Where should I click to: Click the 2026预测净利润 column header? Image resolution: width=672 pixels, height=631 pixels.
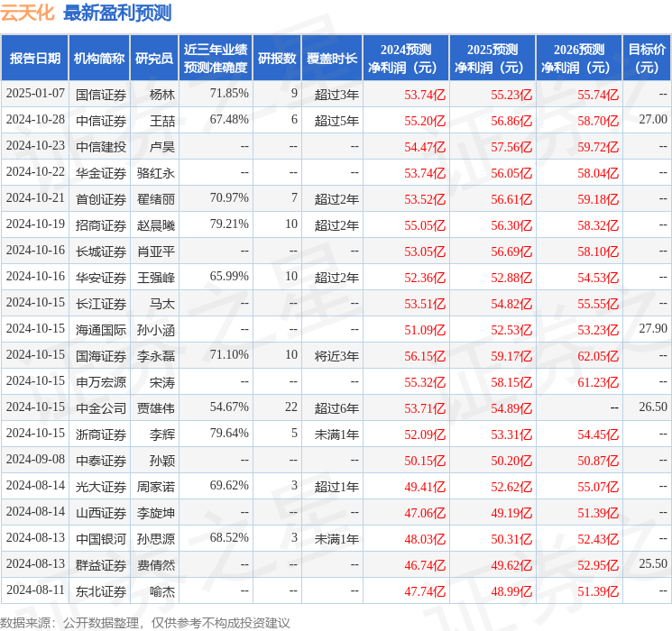pyautogui.click(x=579, y=59)
